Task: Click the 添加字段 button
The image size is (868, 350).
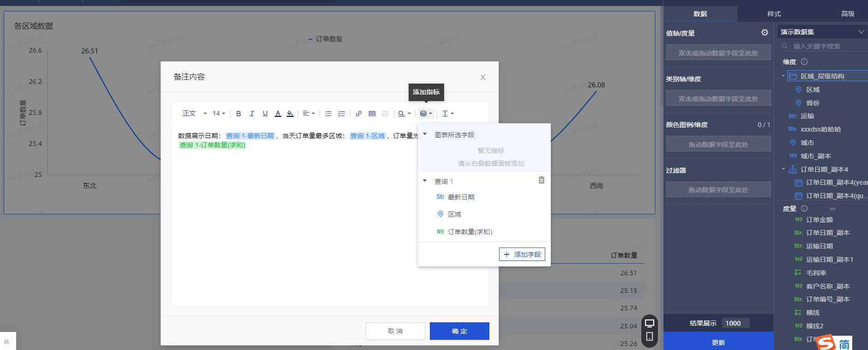Action: tap(522, 254)
